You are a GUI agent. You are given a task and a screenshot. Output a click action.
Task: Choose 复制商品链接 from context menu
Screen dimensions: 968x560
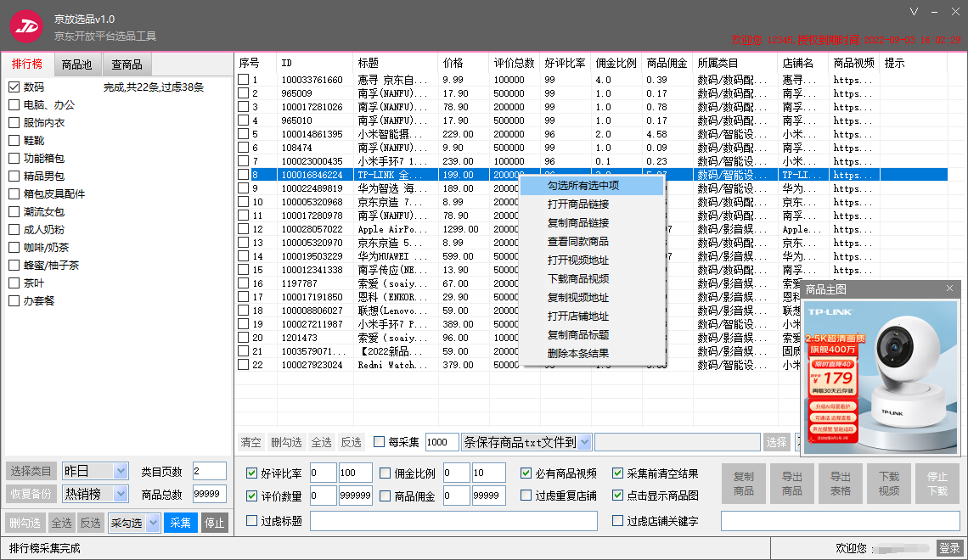592,222
